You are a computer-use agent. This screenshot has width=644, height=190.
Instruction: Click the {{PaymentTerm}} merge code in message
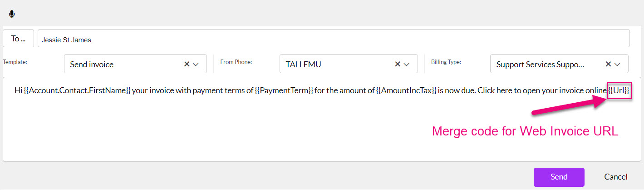(x=284, y=90)
